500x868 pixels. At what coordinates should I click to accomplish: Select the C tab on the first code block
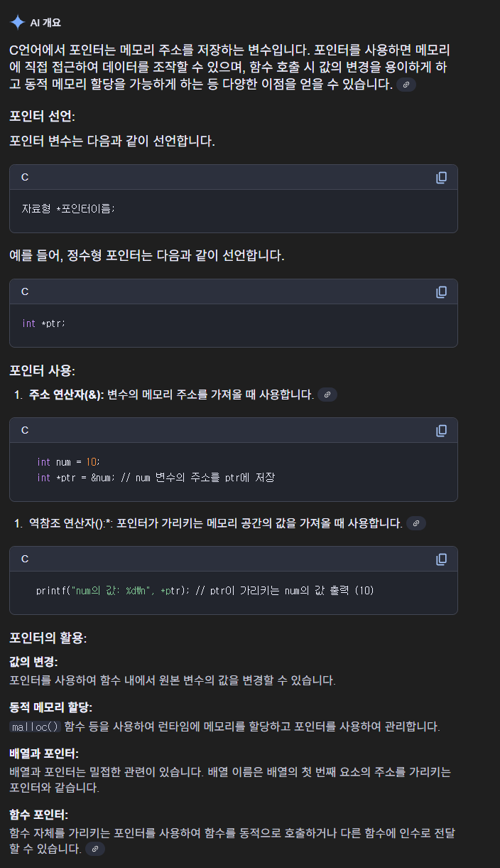tap(23, 178)
